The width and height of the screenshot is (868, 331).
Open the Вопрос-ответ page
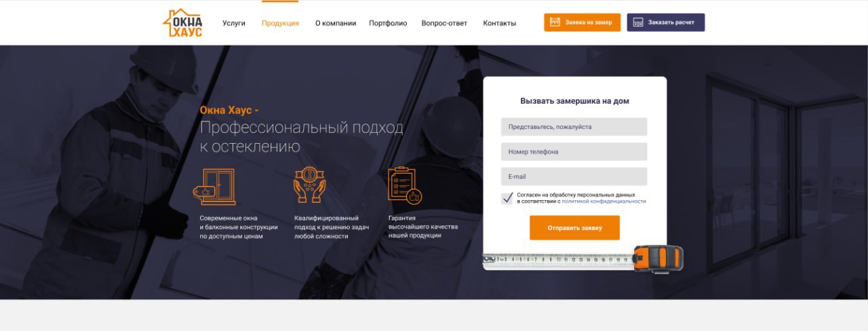[444, 23]
